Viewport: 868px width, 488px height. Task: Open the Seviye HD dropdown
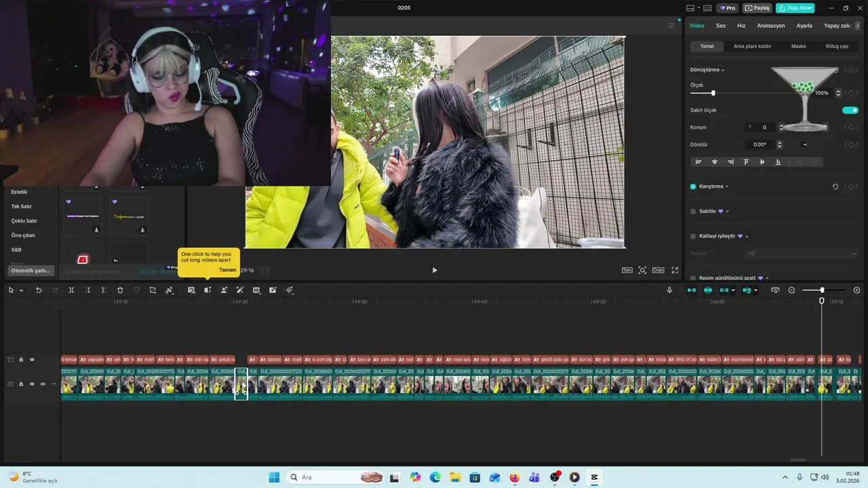pyautogui.click(x=802, y=253)
